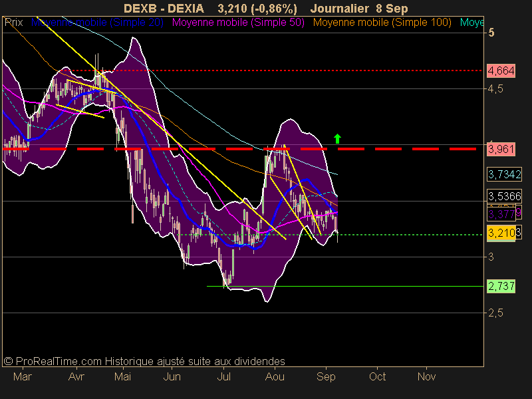Image resolution: width=532 pixels, height=399 pixels.
Task: Click the 2,5 price axis label
Action: [495, 313]
